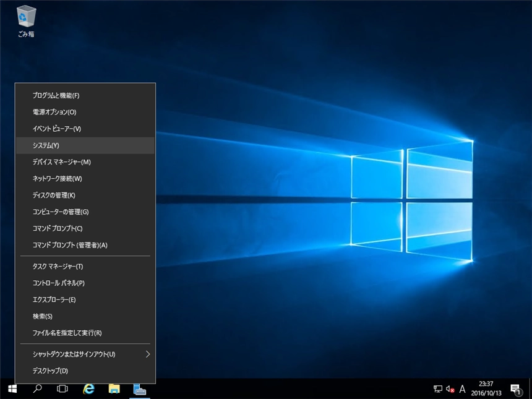The width and height of the screenshot is (532, 399).
Task: Open コントロール パネル(P)
Action: click(85, 283)
